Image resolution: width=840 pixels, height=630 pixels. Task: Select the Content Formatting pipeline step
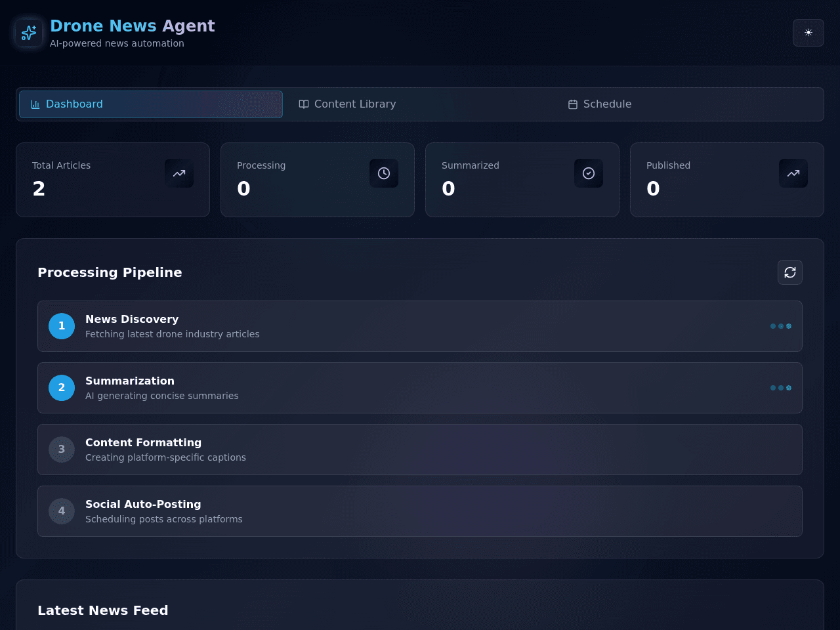[x=420, y=450]
